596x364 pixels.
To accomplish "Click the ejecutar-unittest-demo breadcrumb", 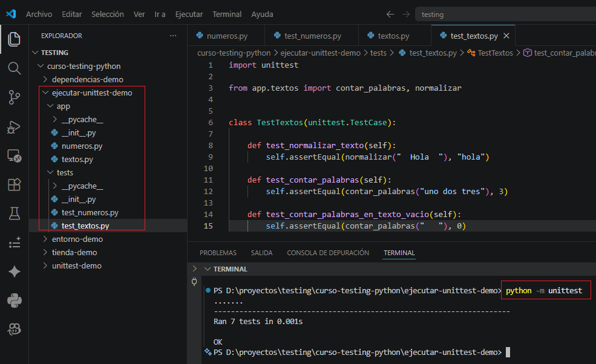I will [x=321, y=53].
